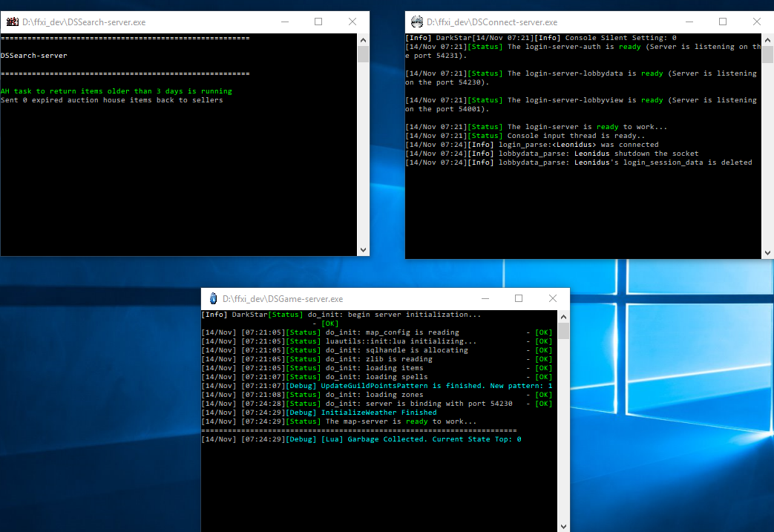Minimize the DSSearch-server console window

point(284,22)
